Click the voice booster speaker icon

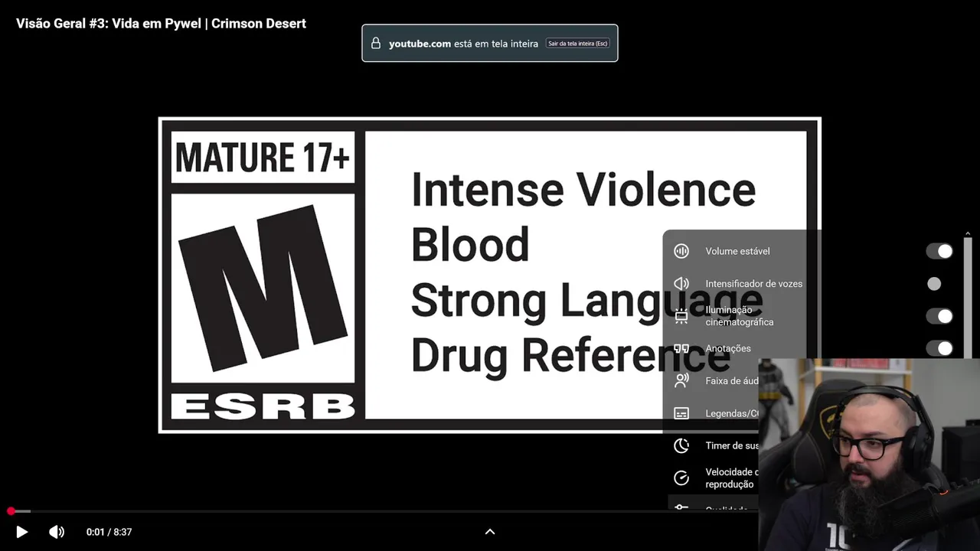click(x=681, y=284)
